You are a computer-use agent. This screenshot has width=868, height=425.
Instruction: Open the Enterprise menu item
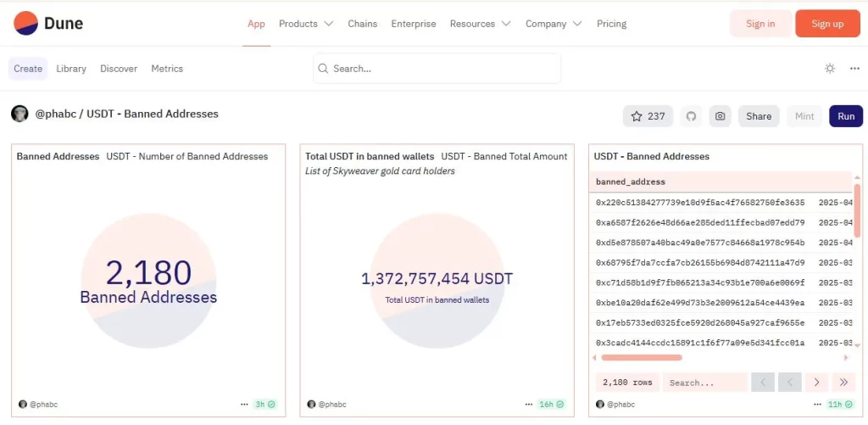coord(414,24)
